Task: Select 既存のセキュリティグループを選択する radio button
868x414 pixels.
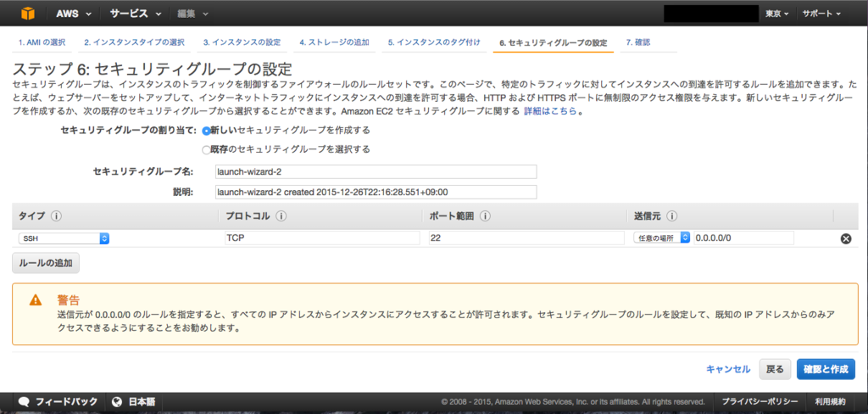Action: tap(207, 149)
